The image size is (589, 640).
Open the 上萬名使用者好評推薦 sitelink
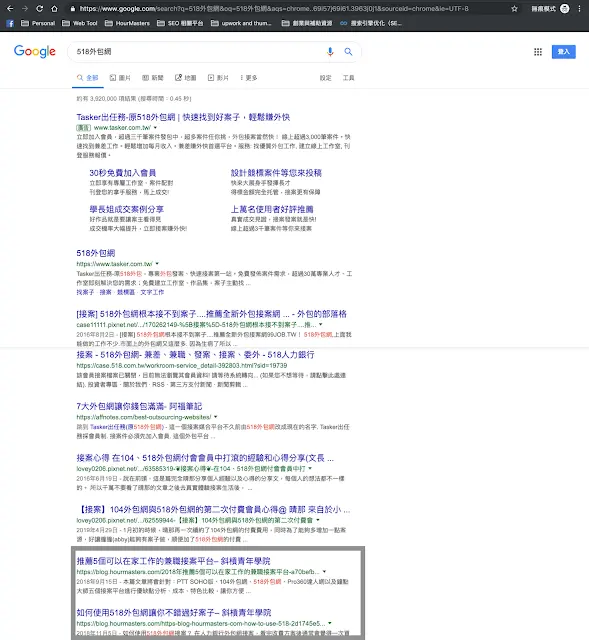tap(272, 209)
